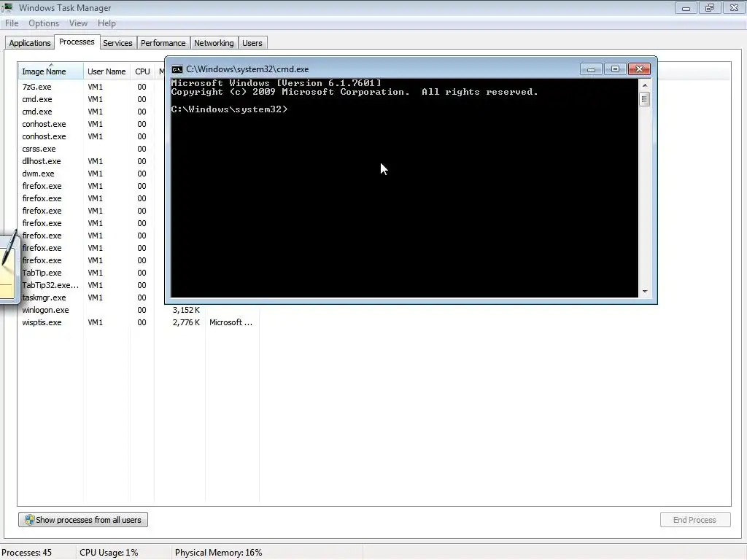Select the taskmgr.exe process
This screenshot has width=747, height=560.
(44, 297)
